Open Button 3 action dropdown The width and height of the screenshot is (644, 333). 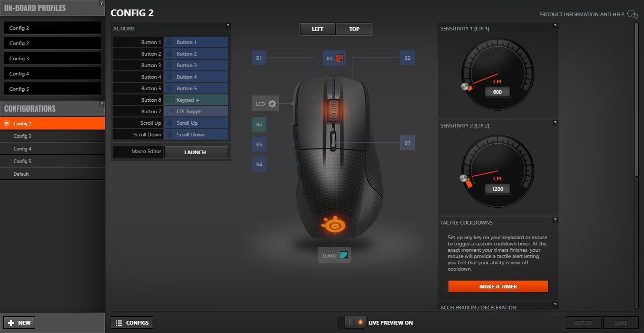point(196,65)
